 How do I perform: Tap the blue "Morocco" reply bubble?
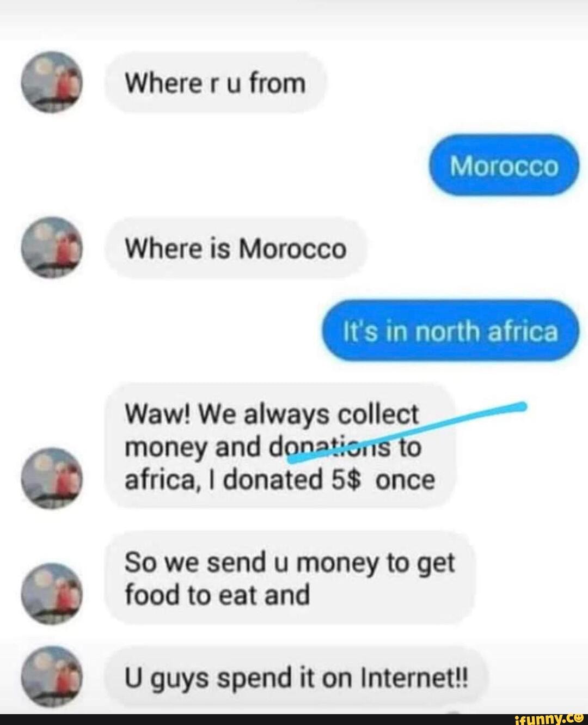click(504, 165)
